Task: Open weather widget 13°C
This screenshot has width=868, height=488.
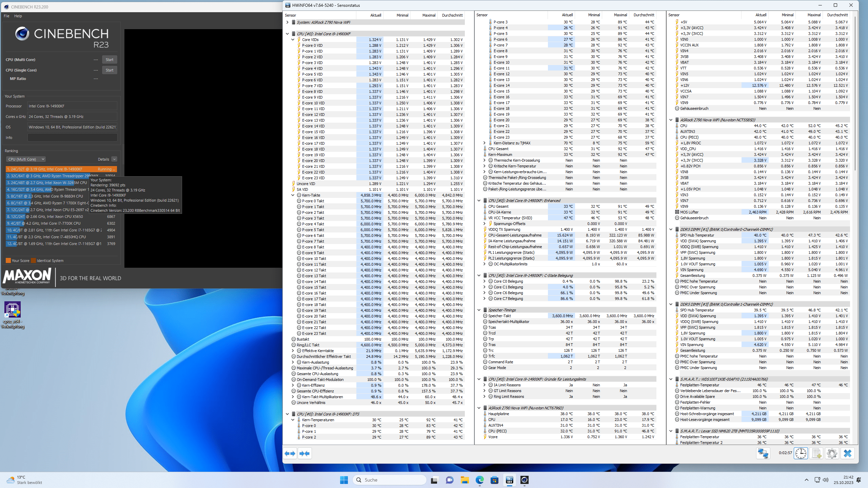Action: [x=24, y=480]
